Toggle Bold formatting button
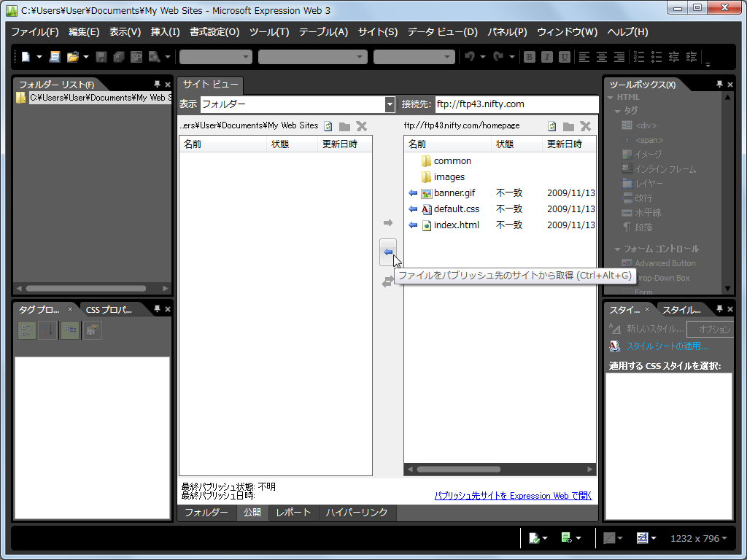The height and width of the screenshot is (560, 747). click(529, 57)
